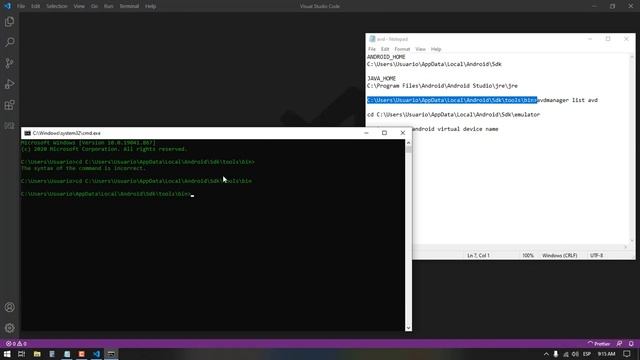Open Notepad Format menu
The height and width of the screenshot is (360, 640).
pos(402,49)
